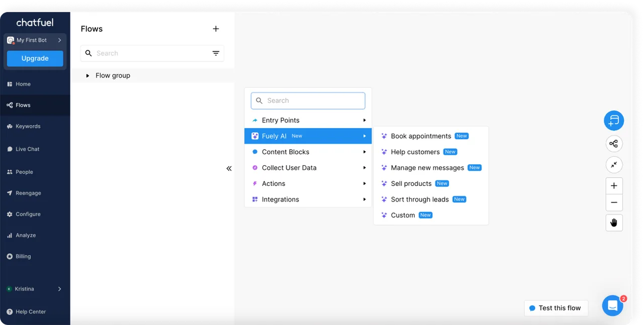Click the Chatfuel logo
The width and height of the screenshot is (644, 325).
pos(35,23)
